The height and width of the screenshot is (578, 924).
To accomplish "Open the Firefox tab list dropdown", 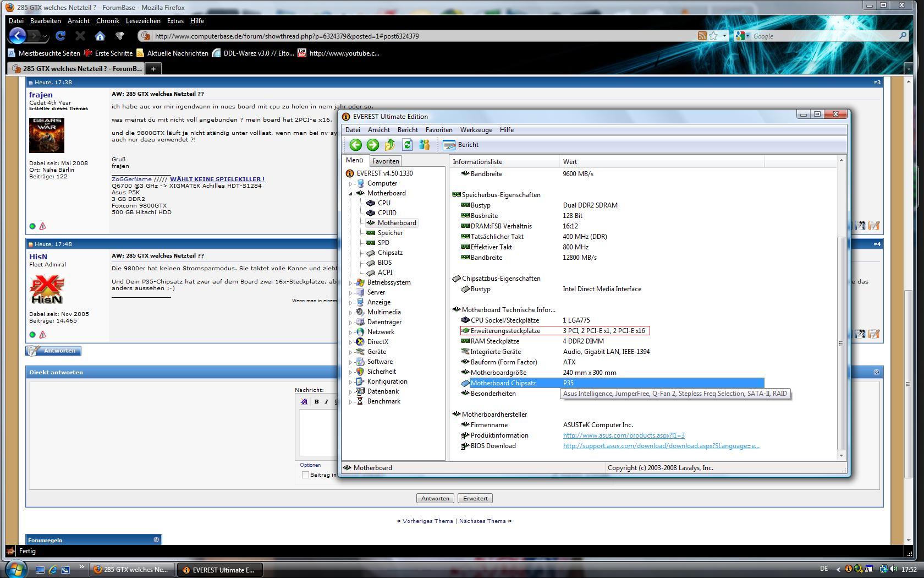I will tap(909, 69).
